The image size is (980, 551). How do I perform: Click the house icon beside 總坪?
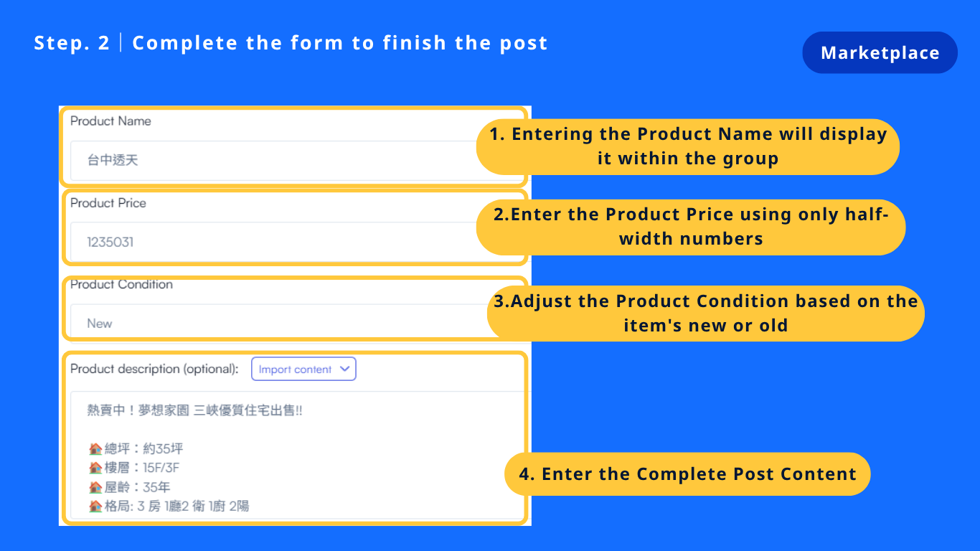(95, 449)
